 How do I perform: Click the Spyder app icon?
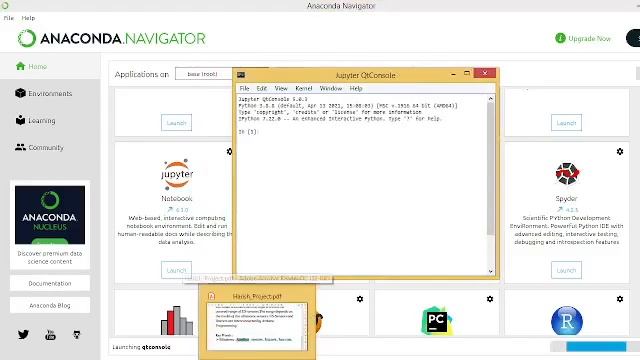click(567, 173)
